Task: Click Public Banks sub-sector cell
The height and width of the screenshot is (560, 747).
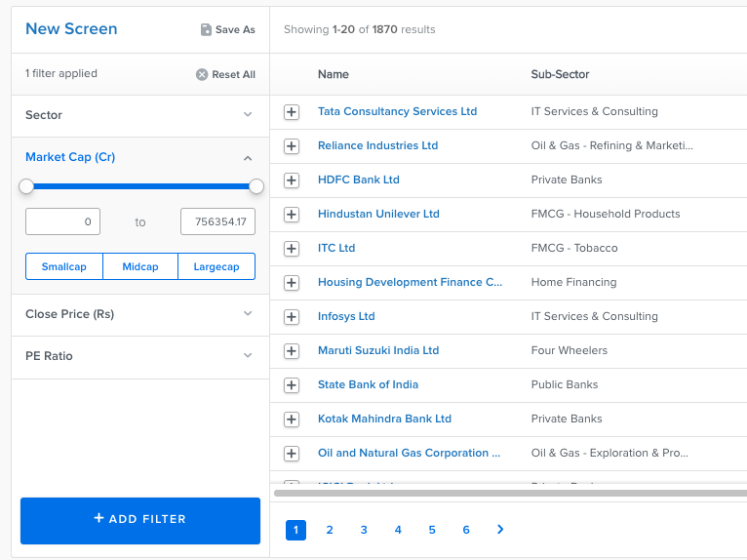Action: tap(565, 384)
